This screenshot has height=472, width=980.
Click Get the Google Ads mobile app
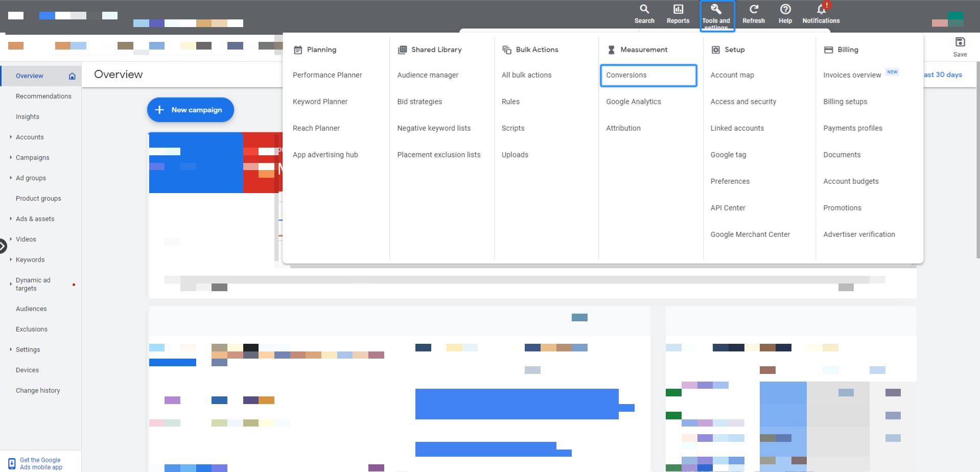pyautogui.click(x=41, y=463)
